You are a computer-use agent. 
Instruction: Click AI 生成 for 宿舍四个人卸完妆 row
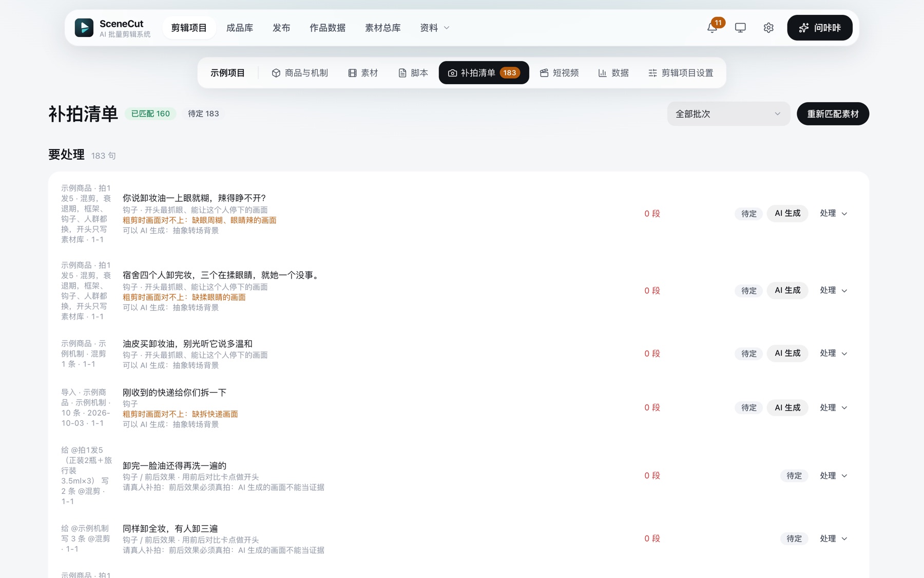pyautogui.click(x=787, y=290)
